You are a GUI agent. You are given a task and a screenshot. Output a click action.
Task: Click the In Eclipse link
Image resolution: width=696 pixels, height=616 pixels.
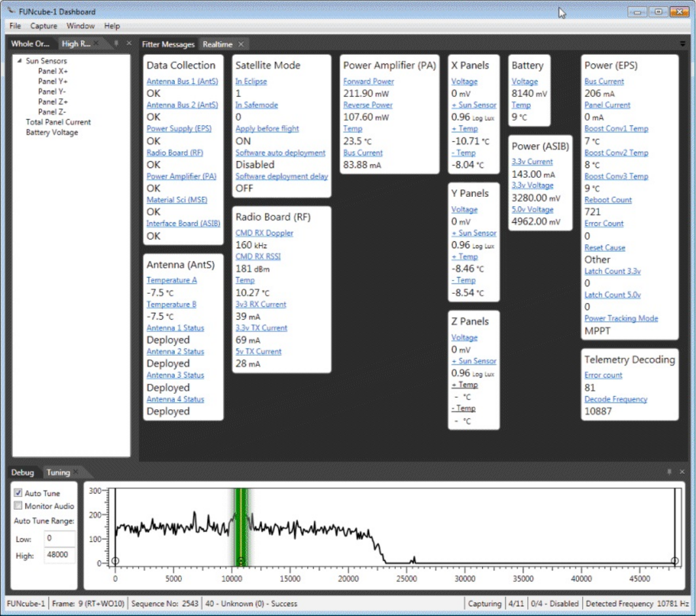pos(251,81)
